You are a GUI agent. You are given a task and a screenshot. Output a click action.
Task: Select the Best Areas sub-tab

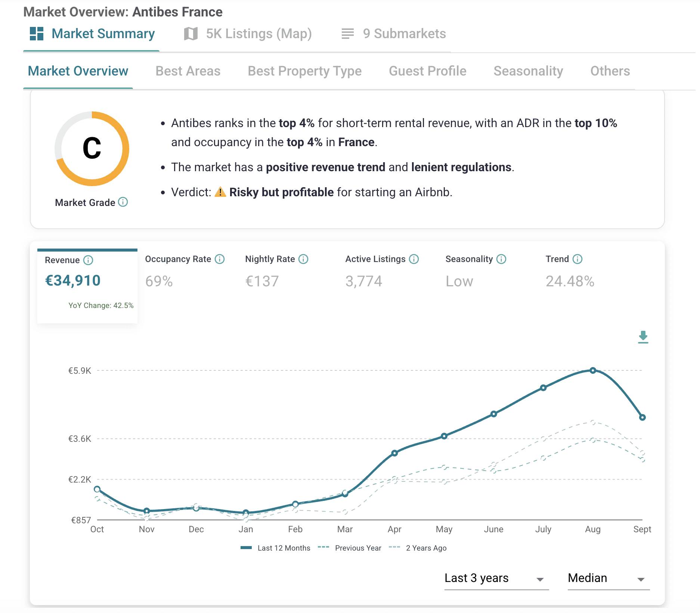188,71
